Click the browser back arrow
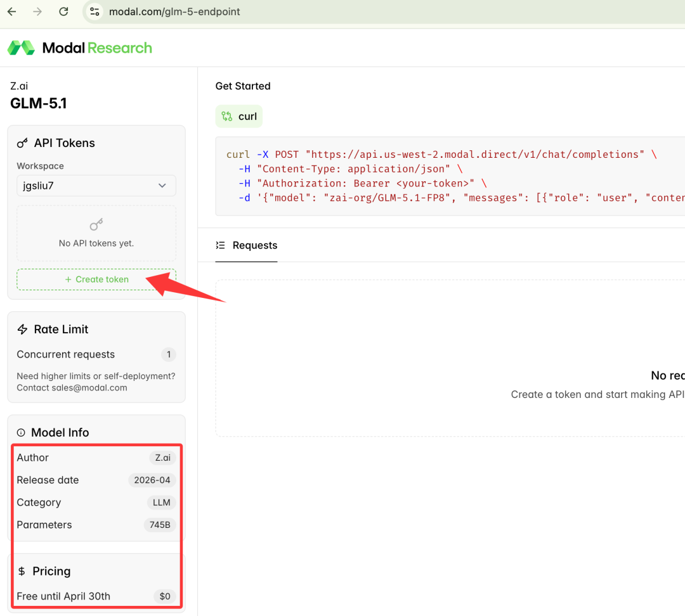This screenshot has width=685, height=616. (x=12, y=11)
